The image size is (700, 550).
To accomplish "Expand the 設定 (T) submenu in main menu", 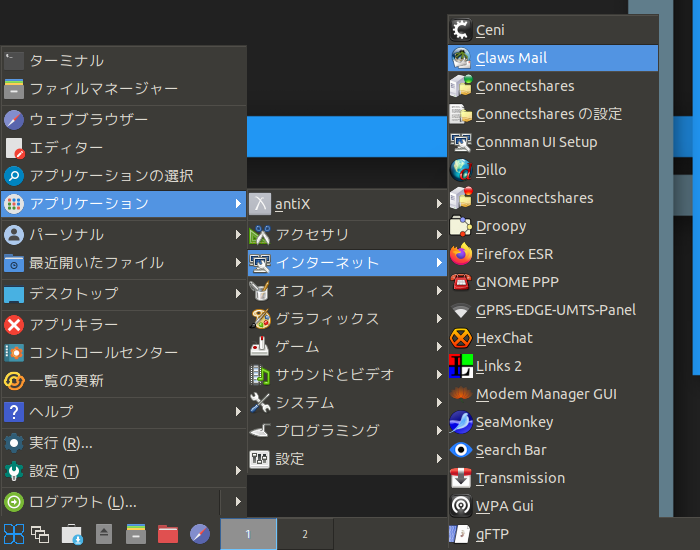I will coord(124,471).
